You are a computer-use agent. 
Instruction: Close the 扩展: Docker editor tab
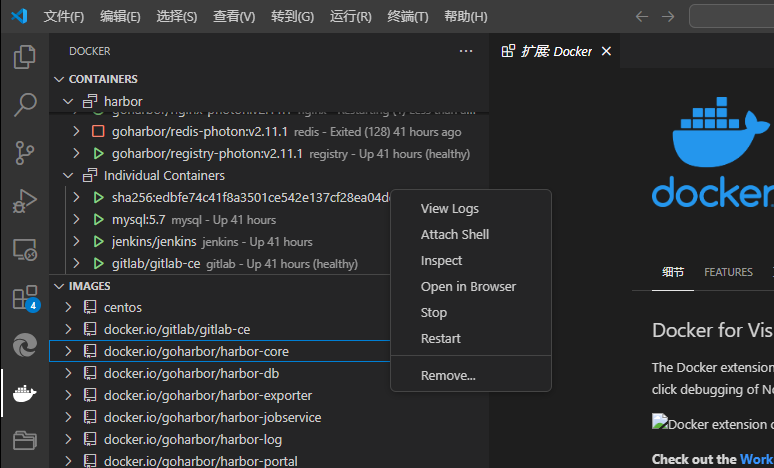pyautogui.click(x=606, y=51)
